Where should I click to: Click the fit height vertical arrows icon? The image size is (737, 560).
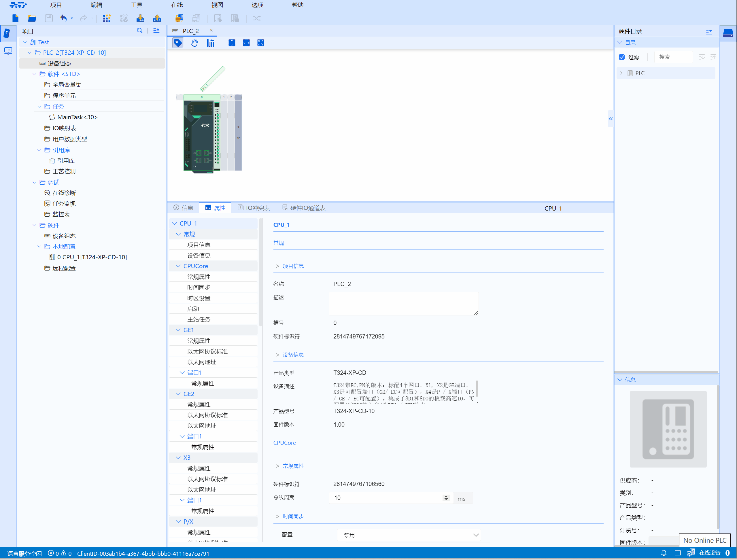click(x=232, y=43)
